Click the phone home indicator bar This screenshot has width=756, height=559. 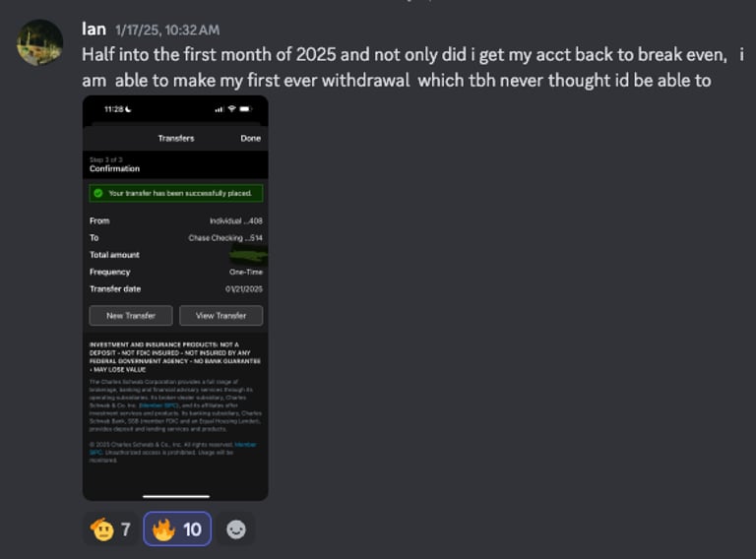click(176, 496)
